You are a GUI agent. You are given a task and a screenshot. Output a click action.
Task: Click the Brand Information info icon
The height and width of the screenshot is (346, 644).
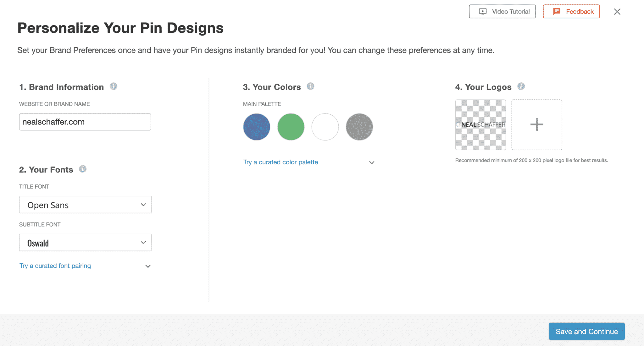tap(114, 86)
